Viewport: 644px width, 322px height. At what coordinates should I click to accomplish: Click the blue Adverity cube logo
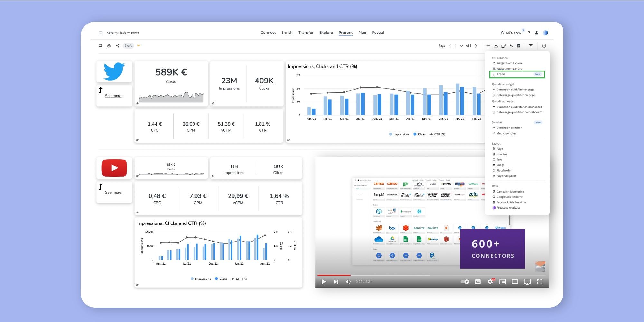point(545,33)
